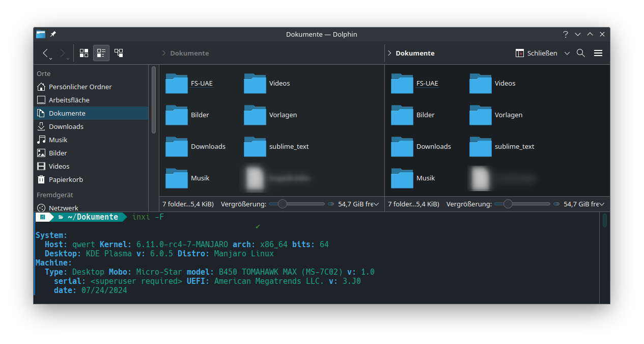Viewport: 644px width, 344px height.
Task: Click the Manjaro logo in terminal prompt
Action: coord(43,217)
